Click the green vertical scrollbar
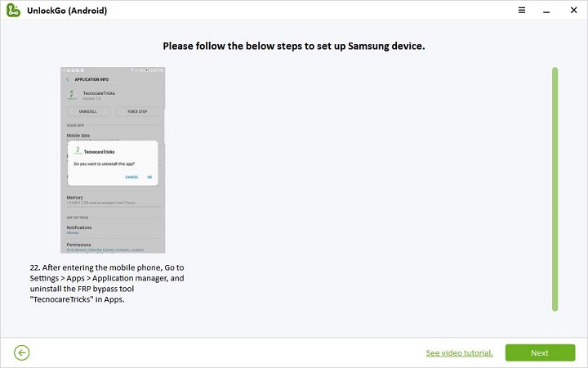 (x=555, y=189)
